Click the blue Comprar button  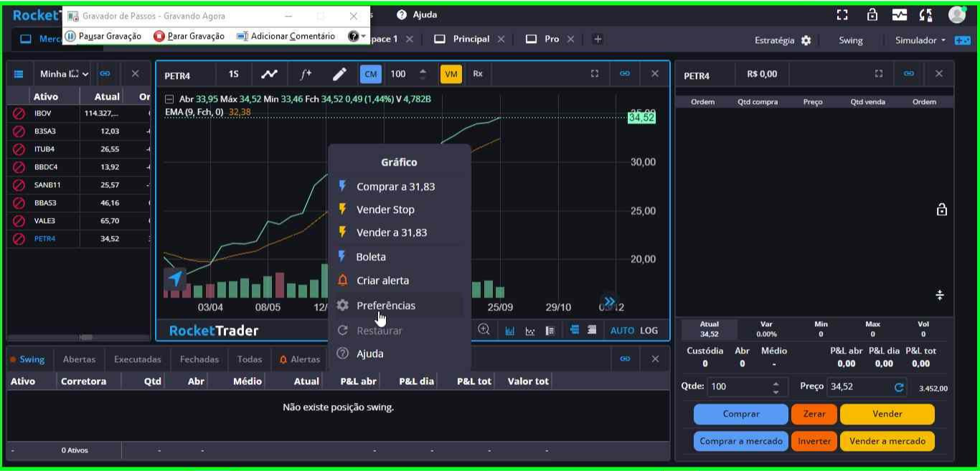(741, 414)
